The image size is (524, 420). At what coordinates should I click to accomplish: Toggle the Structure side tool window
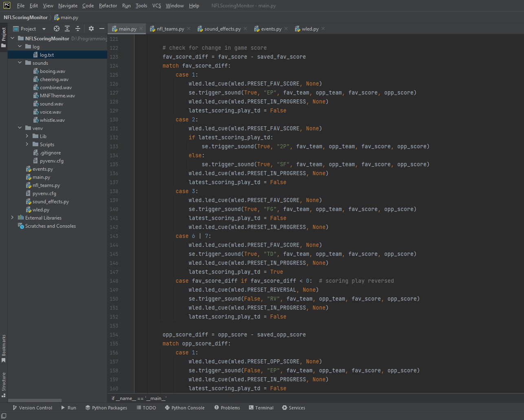point(4,384)
